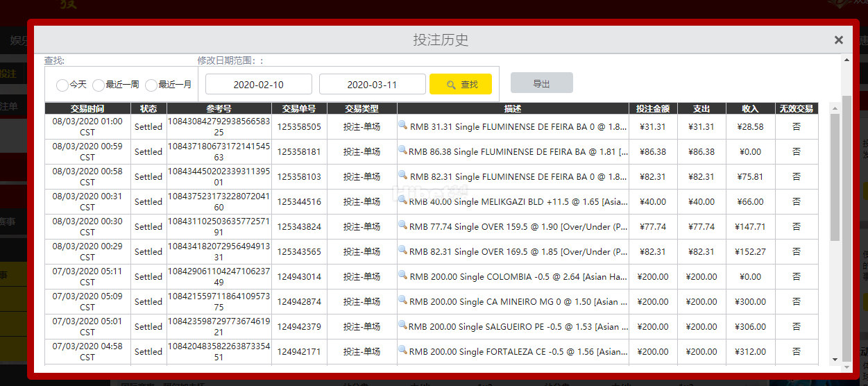
Task: Choose the 最近一周 radio option
Action: (x=99, y=85)
